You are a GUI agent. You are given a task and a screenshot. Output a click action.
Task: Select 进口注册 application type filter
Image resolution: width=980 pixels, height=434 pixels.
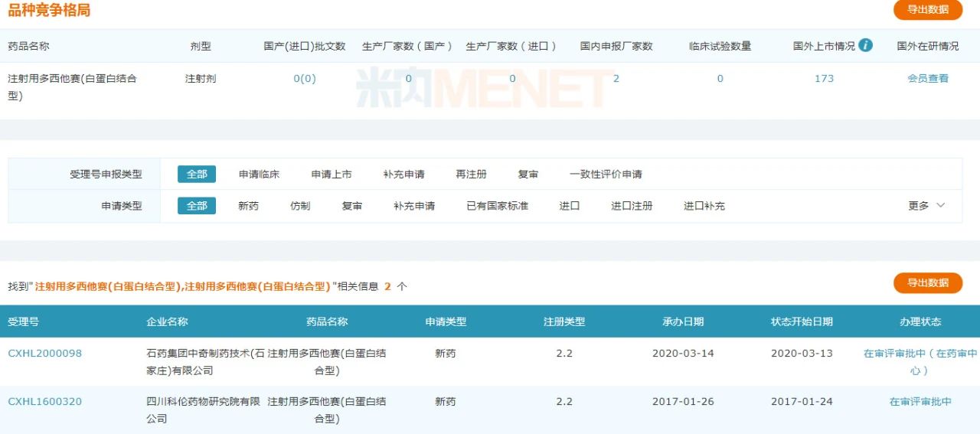pyautogui.click(x=632, y=206)
